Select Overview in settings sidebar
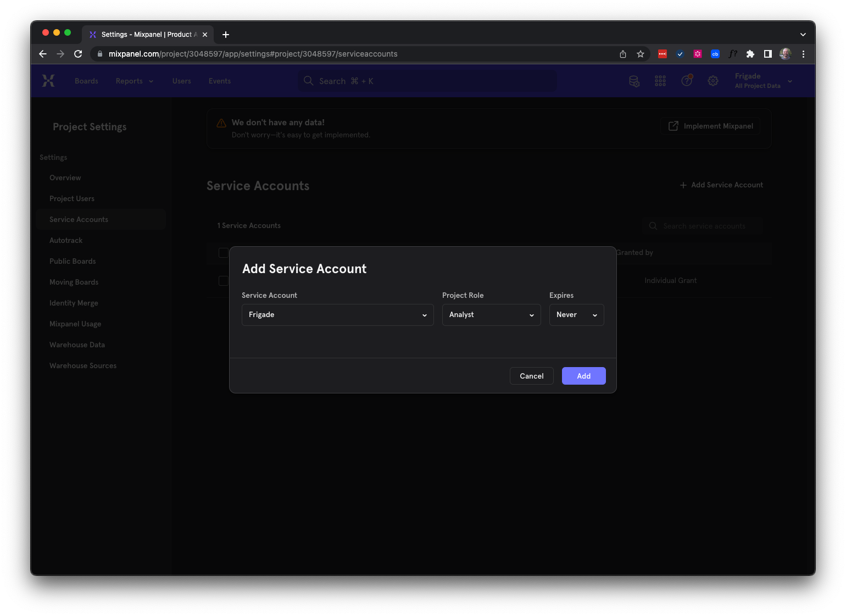The height and width of the screenshot is (616, 846). pos(65,177)
